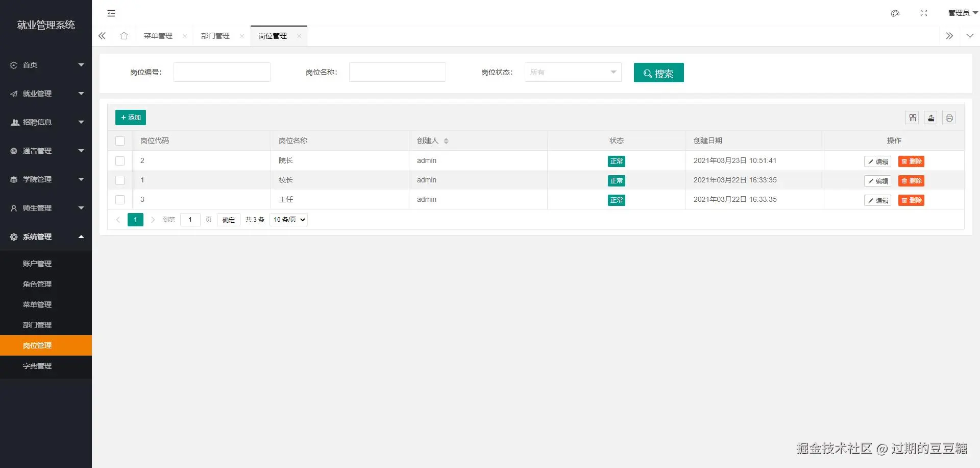Click the export table icon
This screenshot has height=468, width=980.
(x=931, y=118)
